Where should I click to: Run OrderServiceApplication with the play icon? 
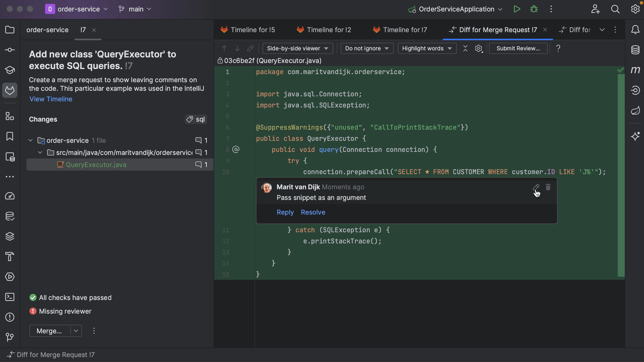point(516,9)
